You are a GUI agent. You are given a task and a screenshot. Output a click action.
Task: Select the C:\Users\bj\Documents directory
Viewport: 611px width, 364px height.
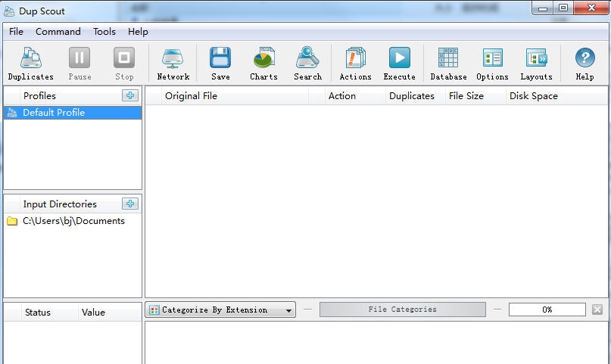[73, 221]
